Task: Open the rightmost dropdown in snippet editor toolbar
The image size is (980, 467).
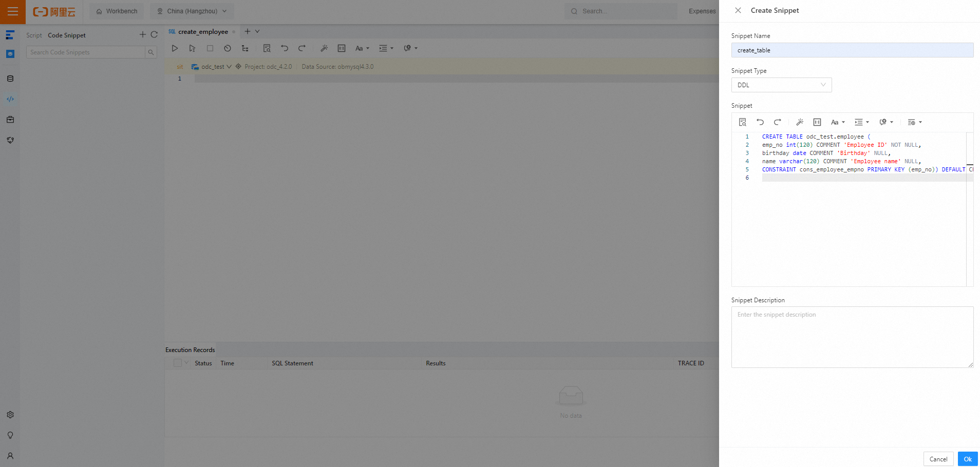Action: (x=915, y=122)
